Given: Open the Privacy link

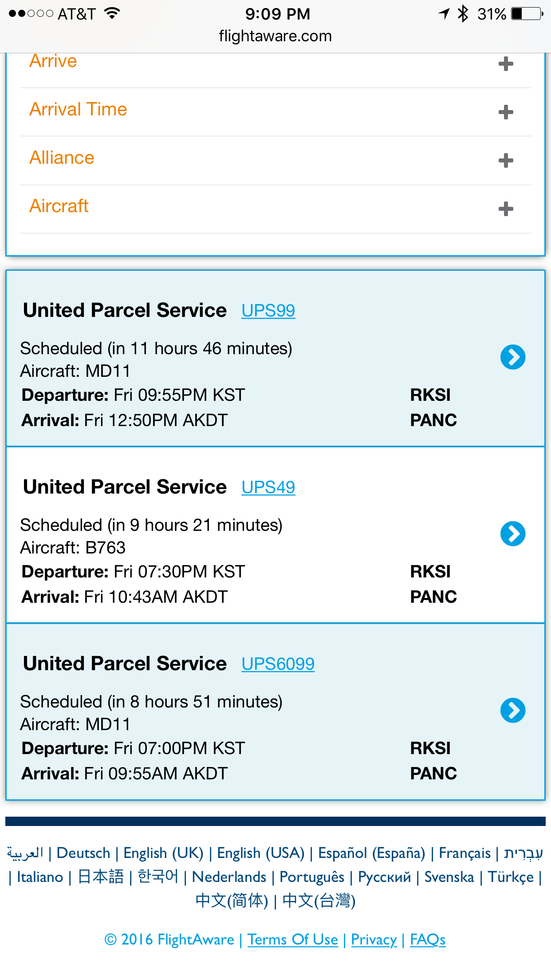Looking at the screenshot, I should [x=374, y=940].
